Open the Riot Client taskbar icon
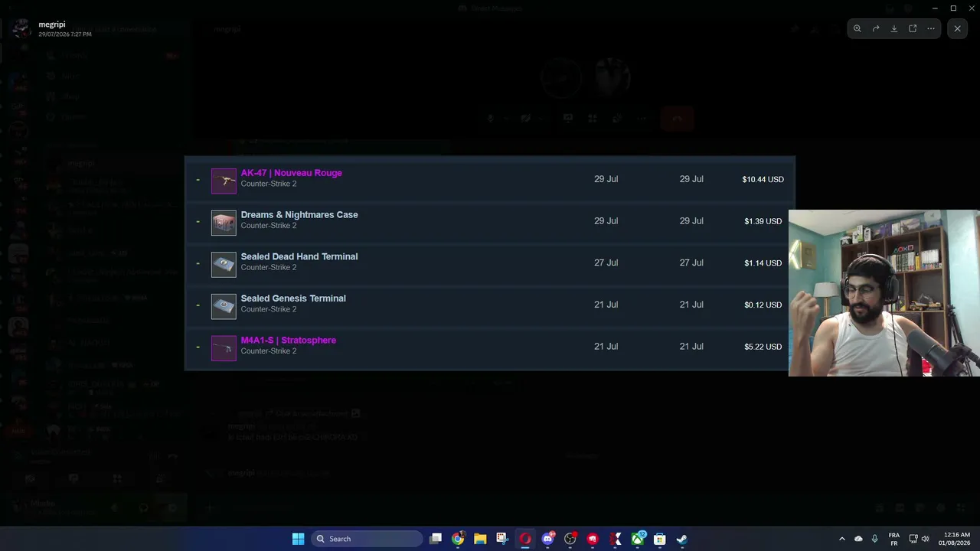 (x=593, y=539)
